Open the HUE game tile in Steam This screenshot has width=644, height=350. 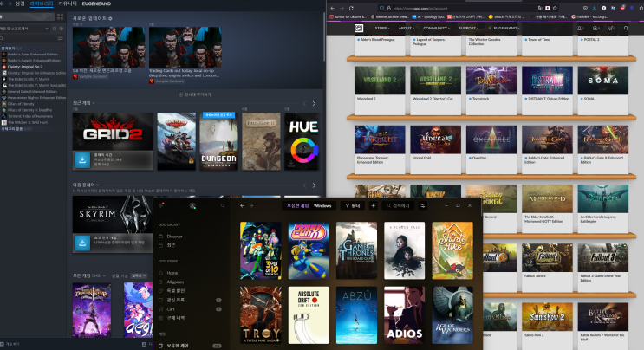click(302, 141)
